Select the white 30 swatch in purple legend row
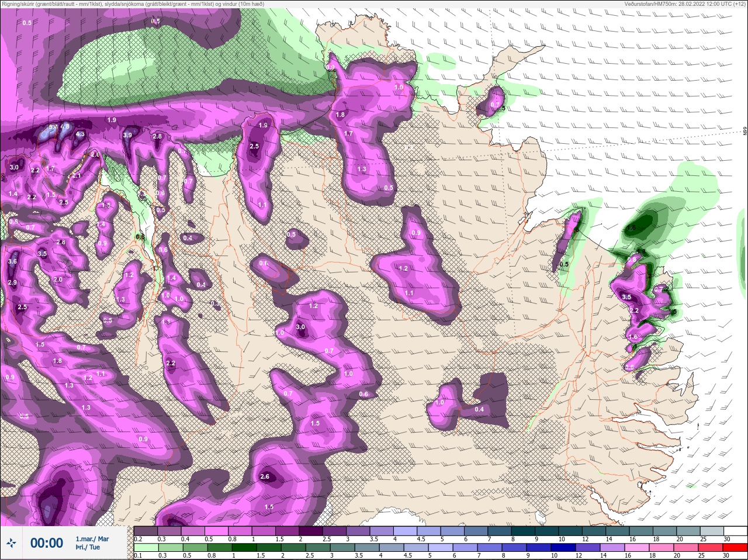748x560 pixels. pyautogui.click(x=735, y=530)
